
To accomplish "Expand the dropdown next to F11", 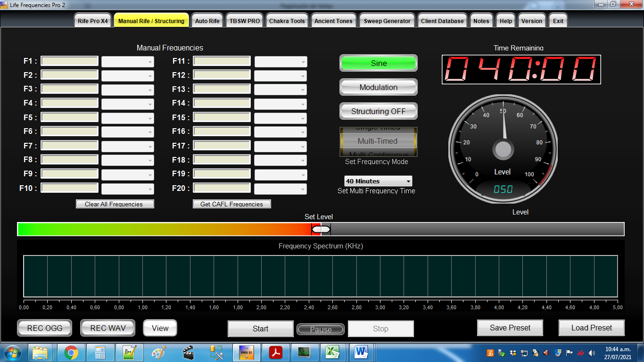I will click(x=281, y=62).
